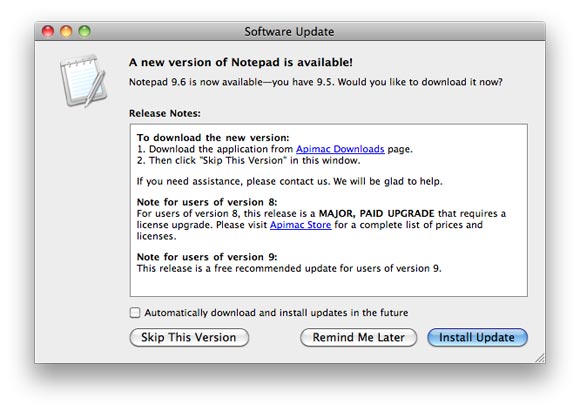Click the Software Update title bar
The width and height of the screenshot is (580, 411).
pyautogui.click(x=289, y=31)
